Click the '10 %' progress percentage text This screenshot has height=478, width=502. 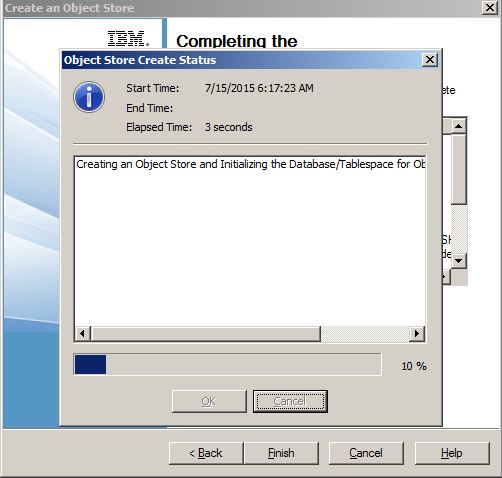414,366
